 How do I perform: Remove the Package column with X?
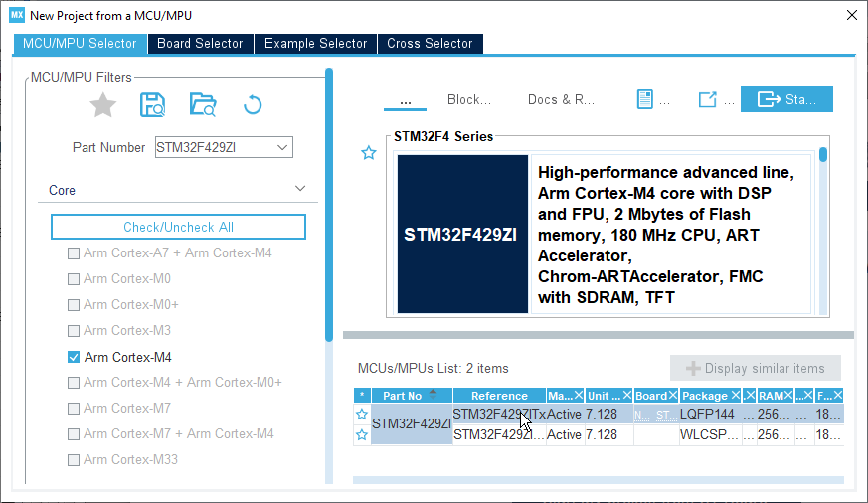pos(736,395)
